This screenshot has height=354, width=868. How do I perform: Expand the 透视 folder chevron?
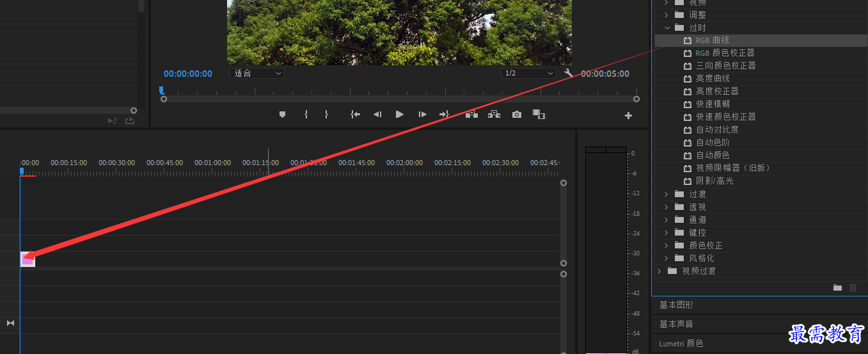667,207
